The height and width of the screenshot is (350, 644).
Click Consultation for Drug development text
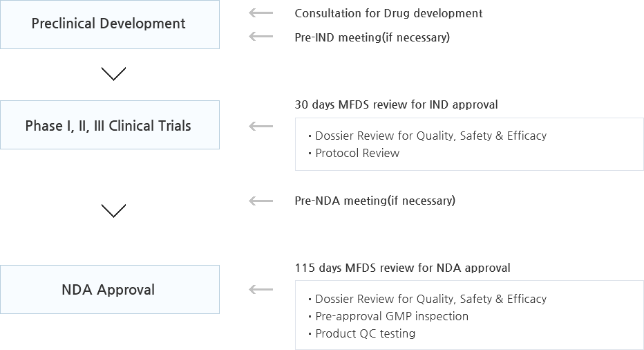pyautogui.click(x=388, y=14)
